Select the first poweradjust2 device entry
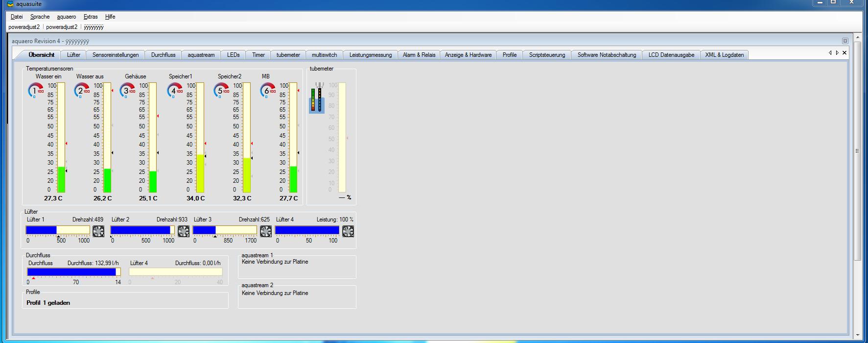Screen dimensions: 868x343 tap(24, 27)
